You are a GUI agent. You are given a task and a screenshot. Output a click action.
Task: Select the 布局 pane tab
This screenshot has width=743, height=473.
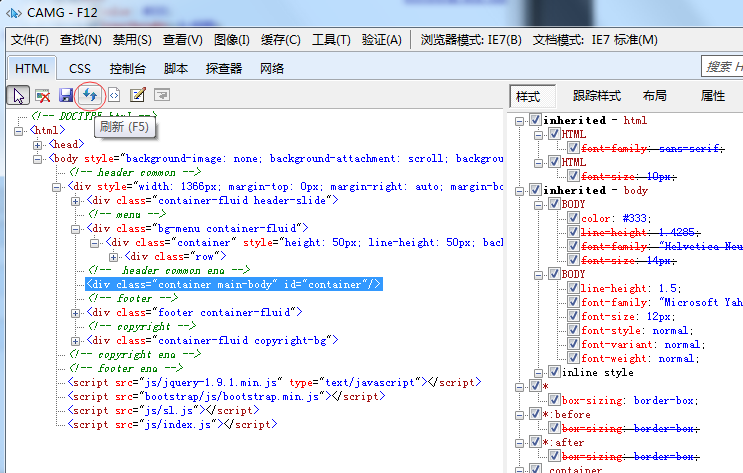pyautogui.click(x=655, y=96)
